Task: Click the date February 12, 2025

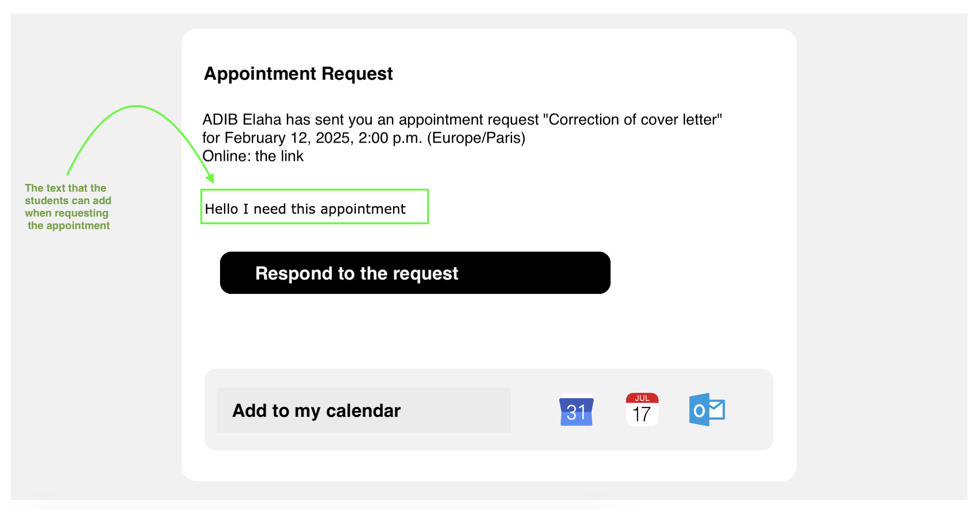Action: click(x=289, y=138)
